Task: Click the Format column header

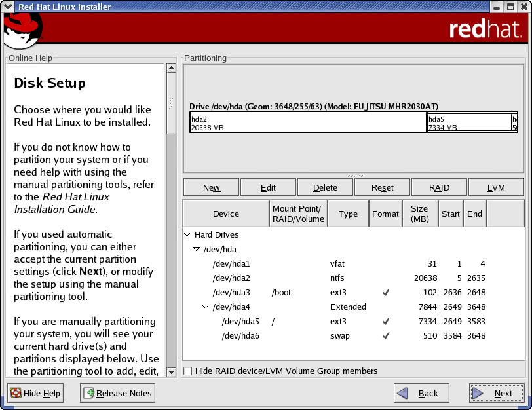Action: [385, 214]
